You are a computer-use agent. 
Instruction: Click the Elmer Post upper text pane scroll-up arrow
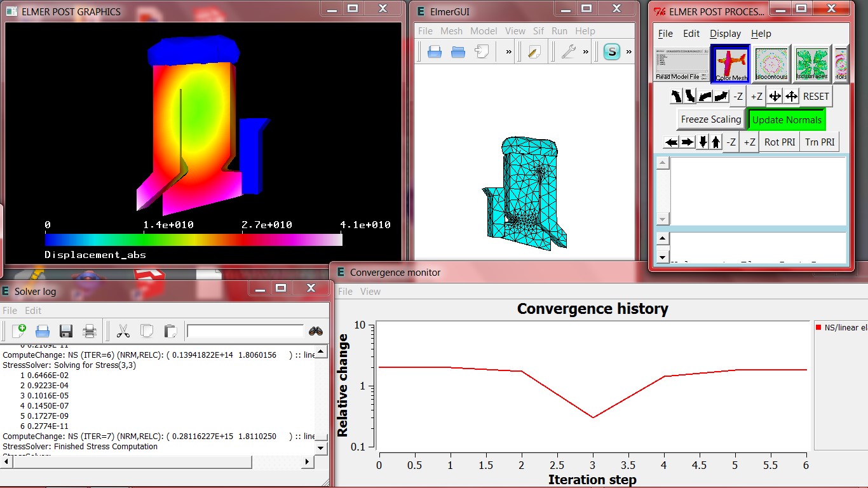tap(663, 163)
